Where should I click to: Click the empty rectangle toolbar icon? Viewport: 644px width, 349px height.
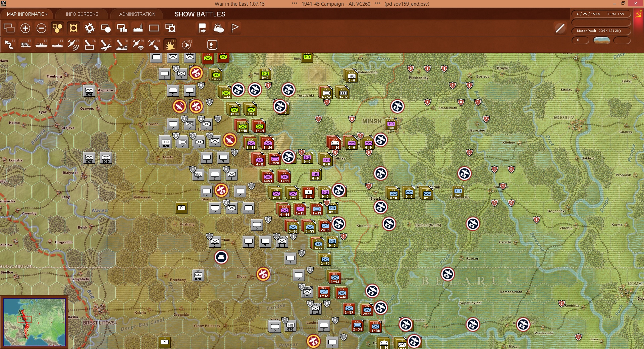[154, 28]
